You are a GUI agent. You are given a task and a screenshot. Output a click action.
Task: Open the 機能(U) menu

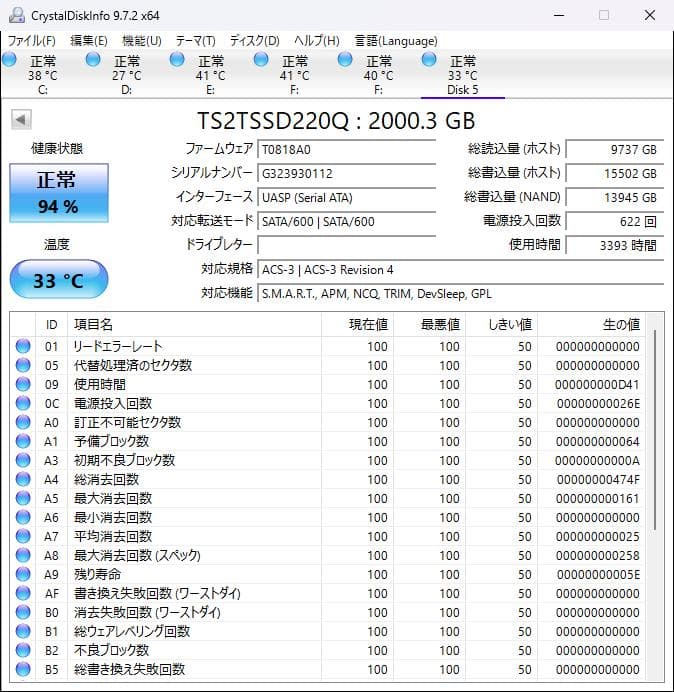coord(142,41)
